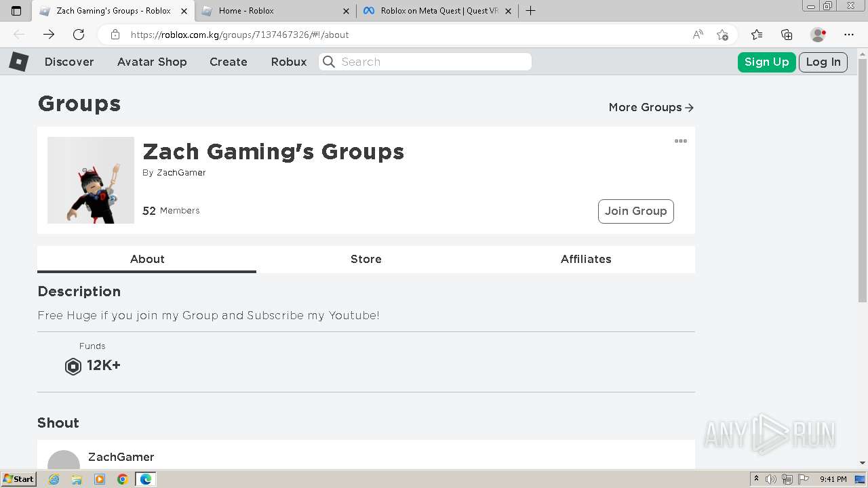Click the browser refresh icon
Screen dimensions: 868x488
pos(79,35)
